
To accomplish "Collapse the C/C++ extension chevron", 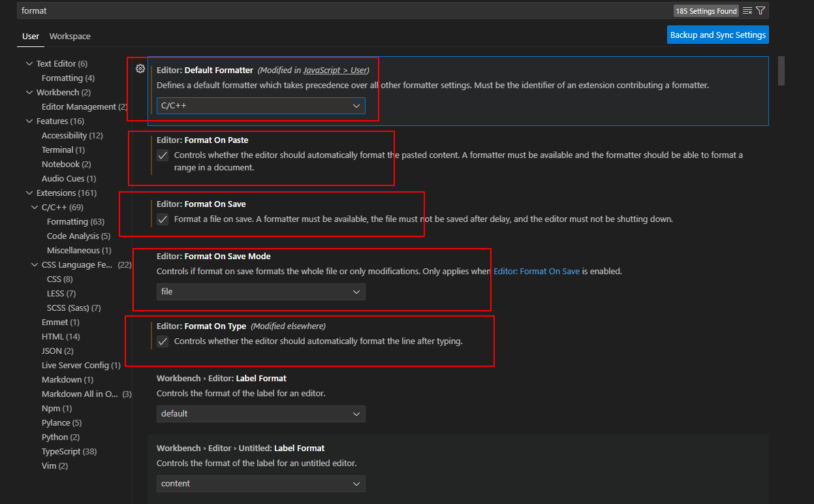I will tap(35, 208).
